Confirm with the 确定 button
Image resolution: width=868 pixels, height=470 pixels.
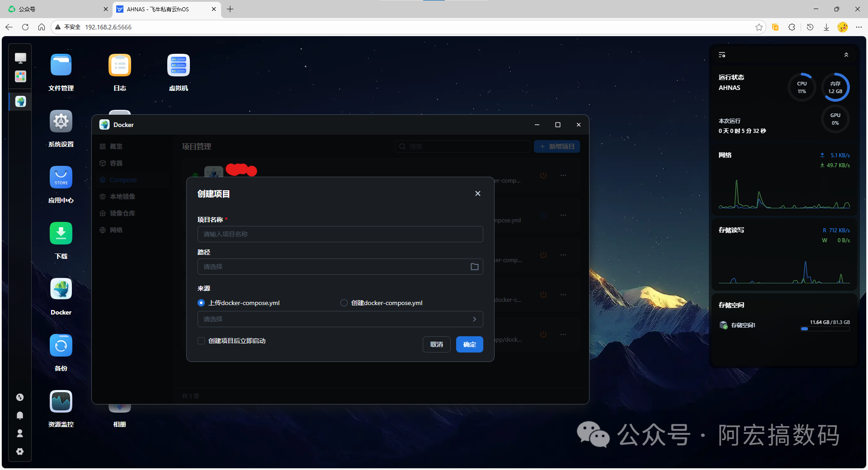pos(470,344)
